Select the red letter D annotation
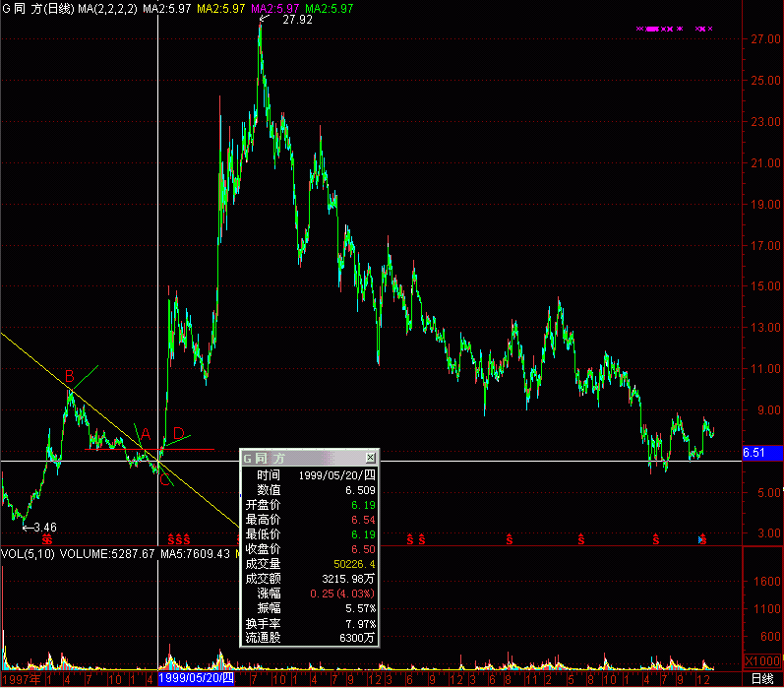The width and height of the screenshot is (784, 688). point(178,433)
